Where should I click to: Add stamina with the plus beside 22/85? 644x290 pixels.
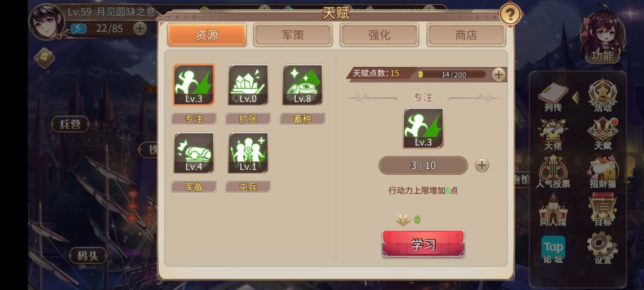140,28
